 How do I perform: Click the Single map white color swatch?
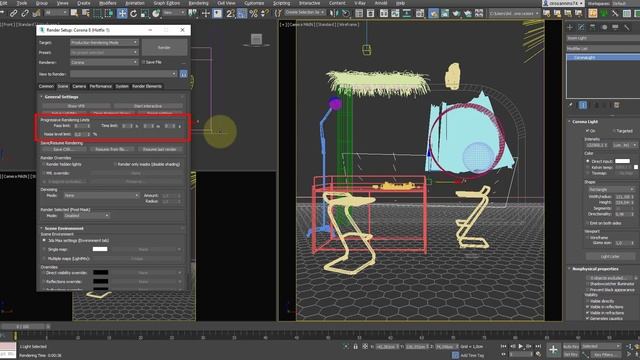coord(100,249)
